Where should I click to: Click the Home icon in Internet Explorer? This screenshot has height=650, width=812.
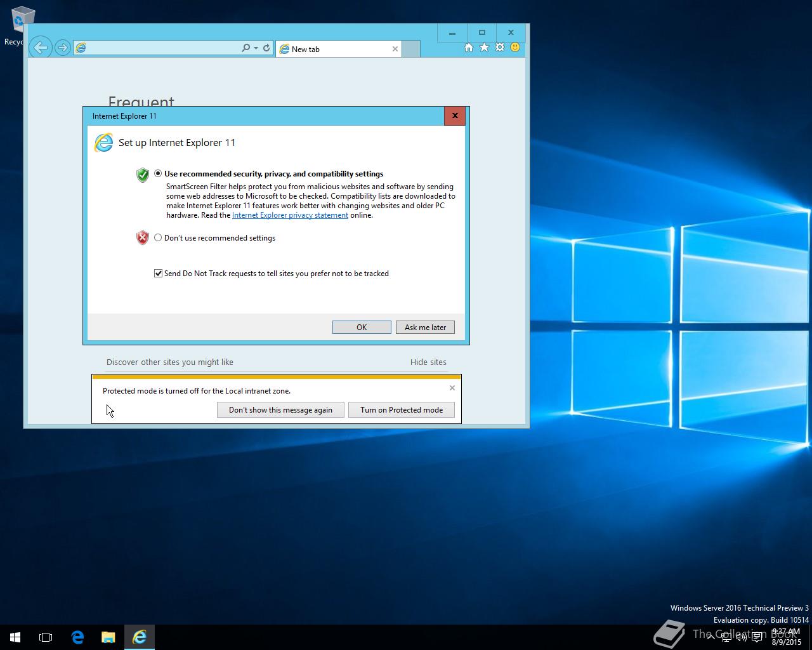468,47
